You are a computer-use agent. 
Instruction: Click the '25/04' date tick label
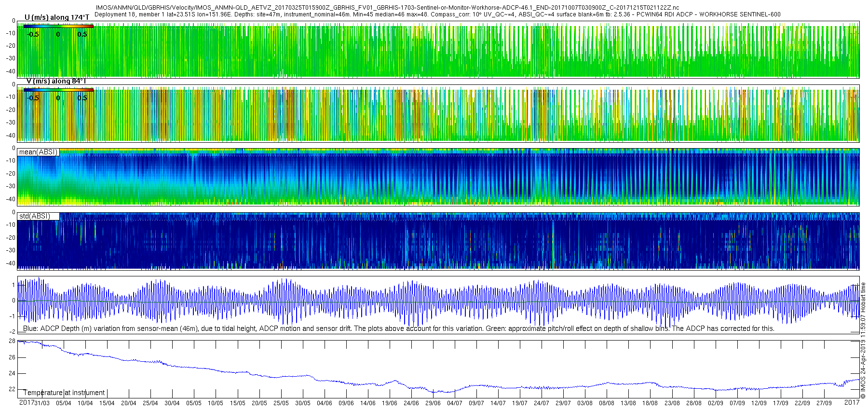coord(150,403)
